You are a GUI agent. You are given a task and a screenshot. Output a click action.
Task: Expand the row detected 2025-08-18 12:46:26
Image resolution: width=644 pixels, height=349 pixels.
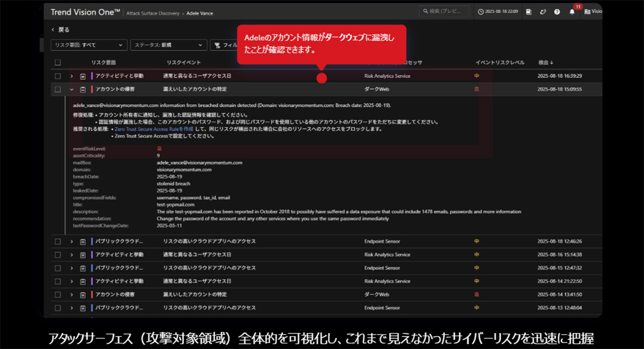click(71, 242)
